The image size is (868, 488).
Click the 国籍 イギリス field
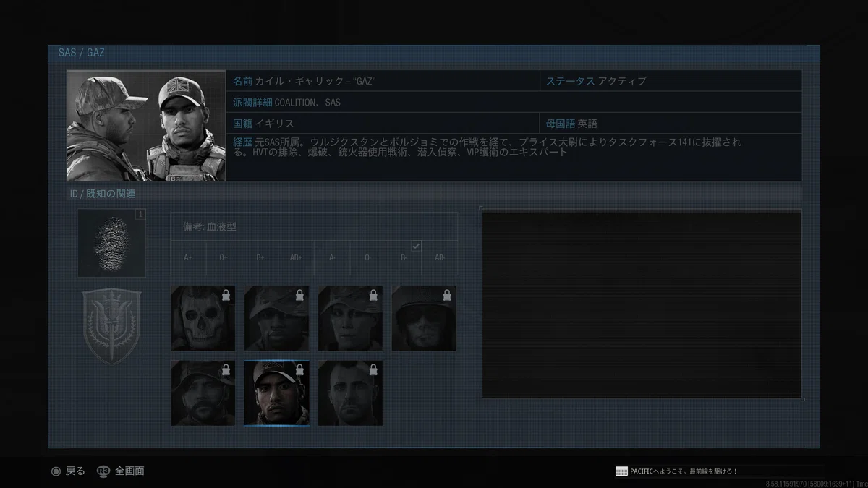(x=383, y=123)
